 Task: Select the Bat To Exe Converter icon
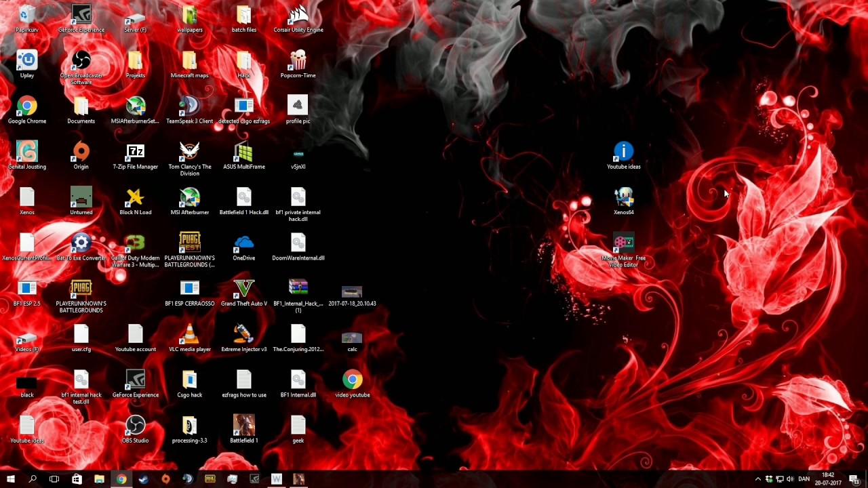(x=81, y=246)
